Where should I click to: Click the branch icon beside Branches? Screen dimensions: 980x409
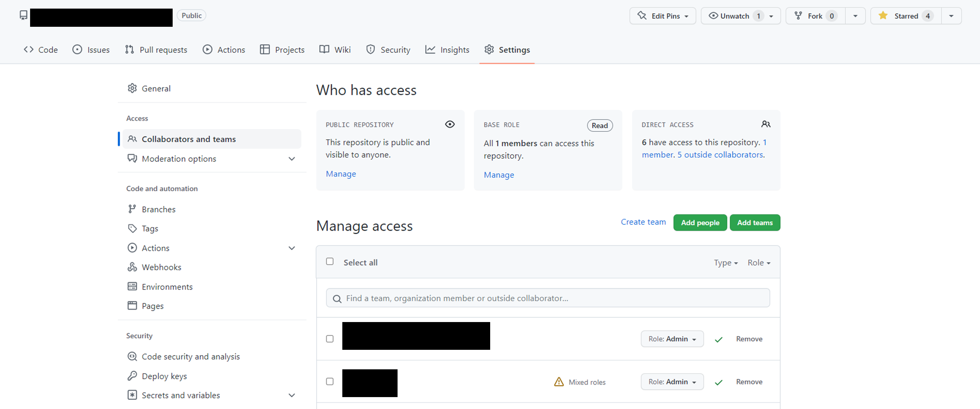click(132, 209)
